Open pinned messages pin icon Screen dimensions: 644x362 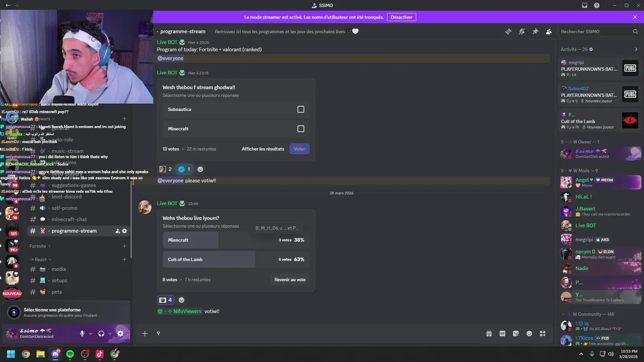pos(535,31)
